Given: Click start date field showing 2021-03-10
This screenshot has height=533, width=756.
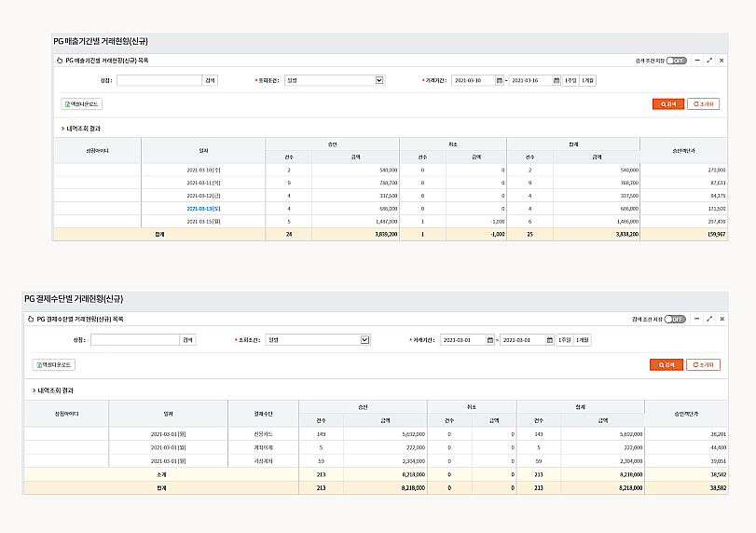Looking at the screenshot, I should 474,80.
